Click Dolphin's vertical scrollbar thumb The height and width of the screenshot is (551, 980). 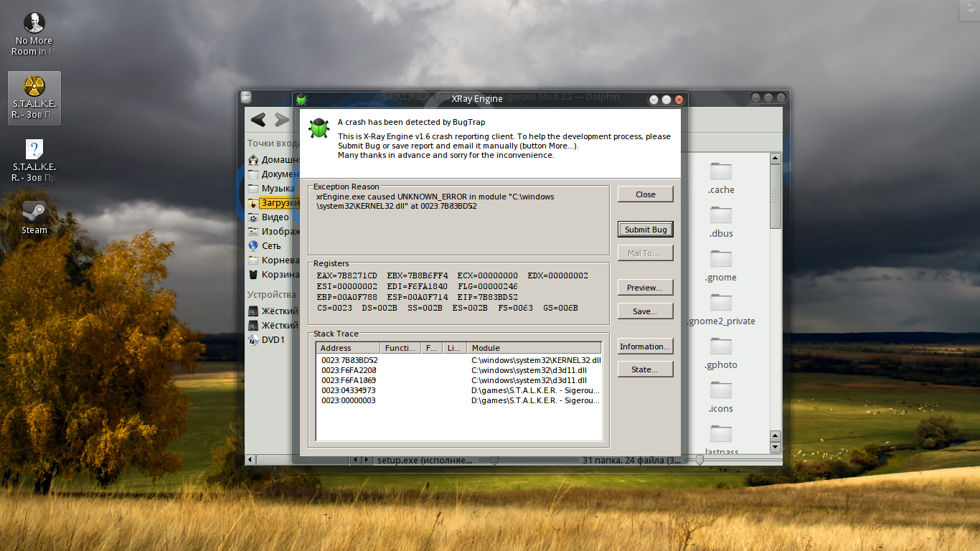click(775, 196)
